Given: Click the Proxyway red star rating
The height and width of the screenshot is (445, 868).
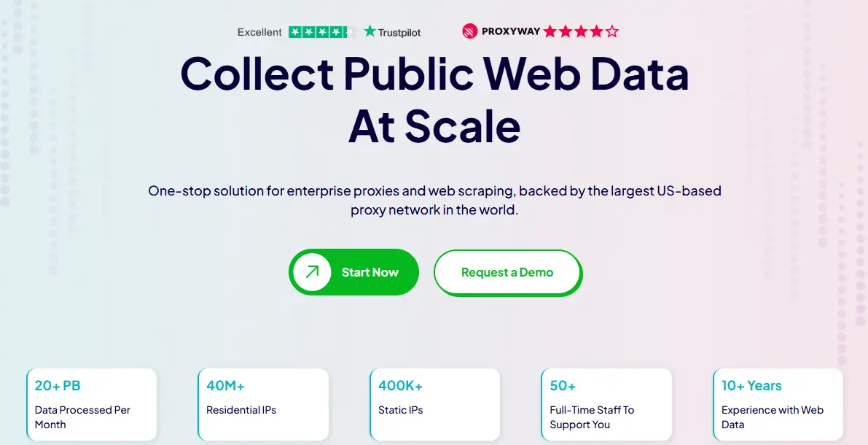Looking at the screenshot, I should pos(581,31).
